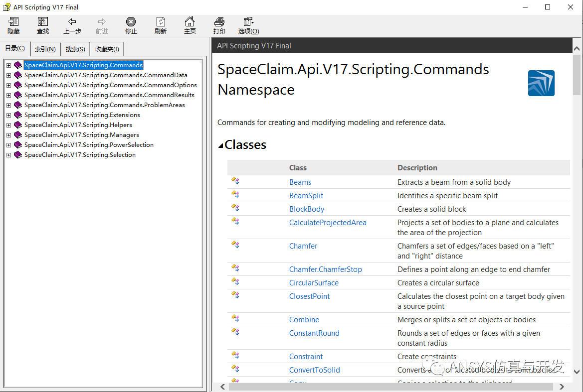This screenshot has width=583, height=392.
Task: Click the book icon of Scripting.Extensions node
Action: 18,115
